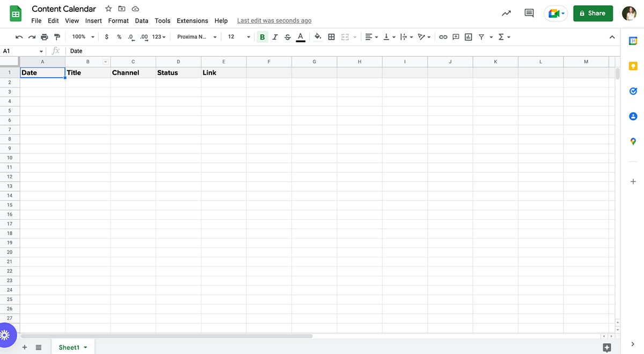Open the Extensions menu
This screenshot has height=354, width=644.
[192, 20]
